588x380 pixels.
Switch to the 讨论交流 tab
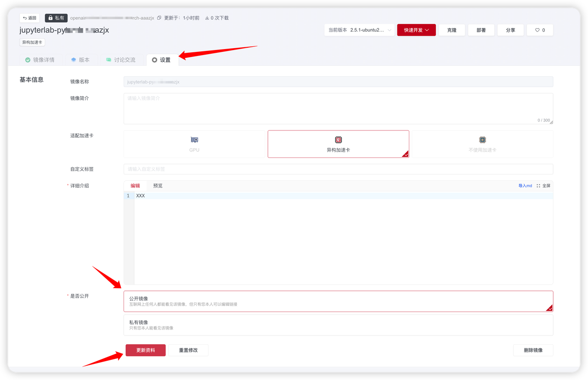click(120, 60)
